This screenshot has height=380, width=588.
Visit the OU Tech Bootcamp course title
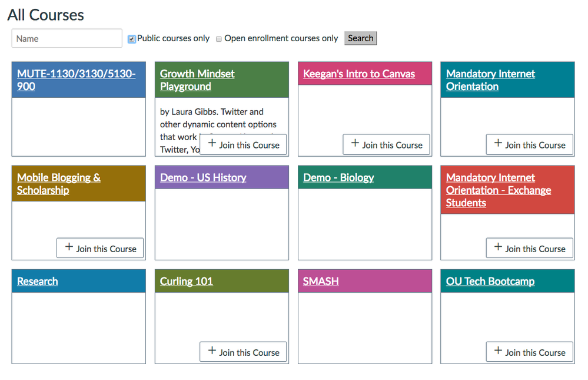point(490,281)
